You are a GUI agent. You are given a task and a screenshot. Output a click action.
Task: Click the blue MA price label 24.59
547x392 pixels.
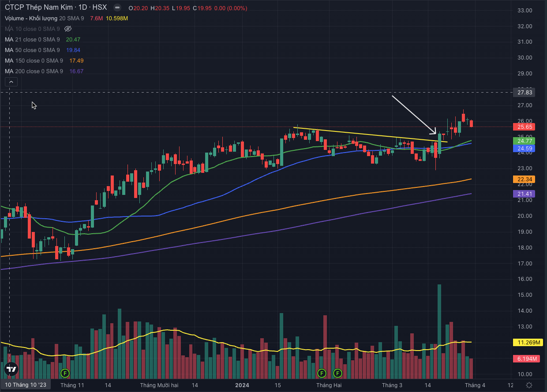[x=525, y=149]
